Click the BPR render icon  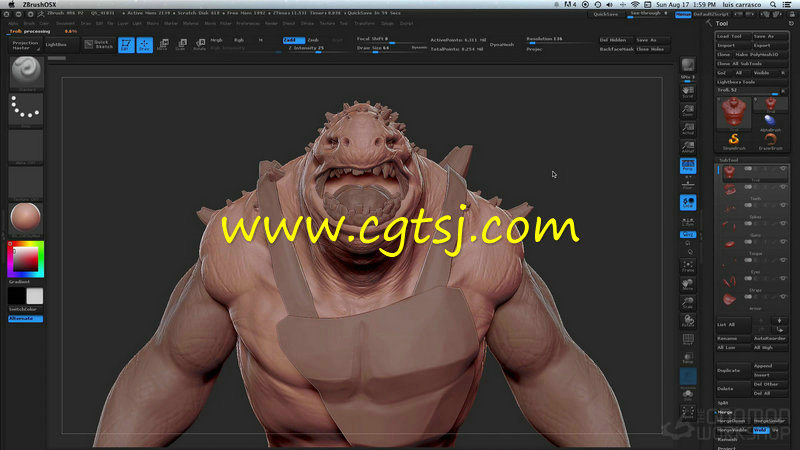688,65
